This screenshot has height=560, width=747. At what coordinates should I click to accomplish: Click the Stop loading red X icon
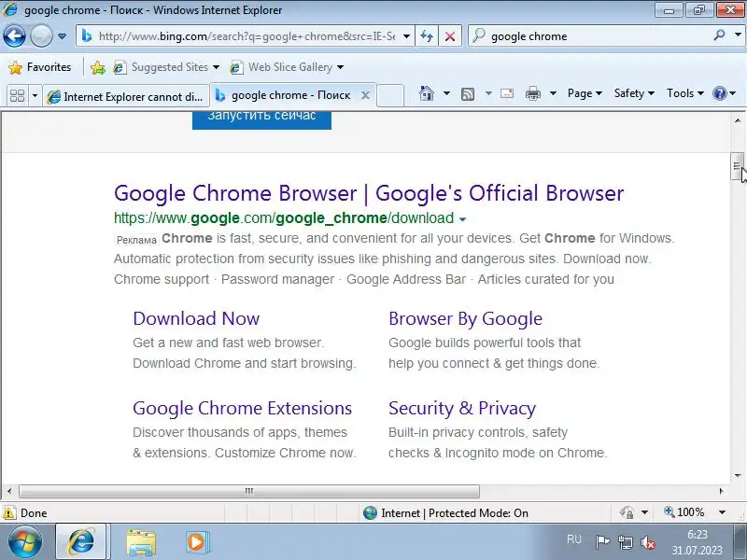(x=450, y=36)
